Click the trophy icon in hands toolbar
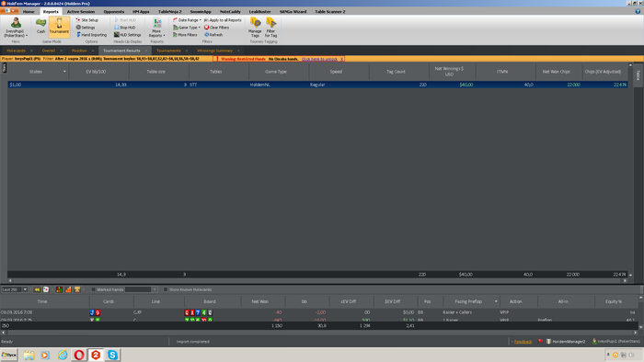Viewport: 644px width, 362px height. 77,289
